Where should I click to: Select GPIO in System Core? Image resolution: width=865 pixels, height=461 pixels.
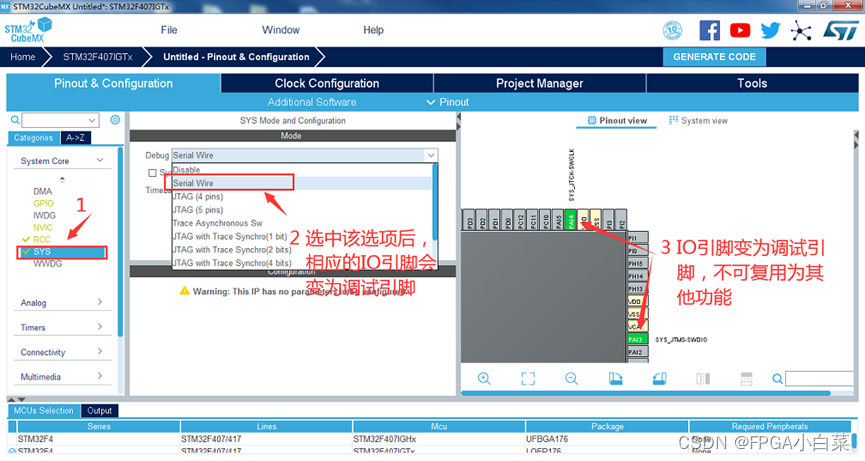pyautogui.click(x=43, y=203)
